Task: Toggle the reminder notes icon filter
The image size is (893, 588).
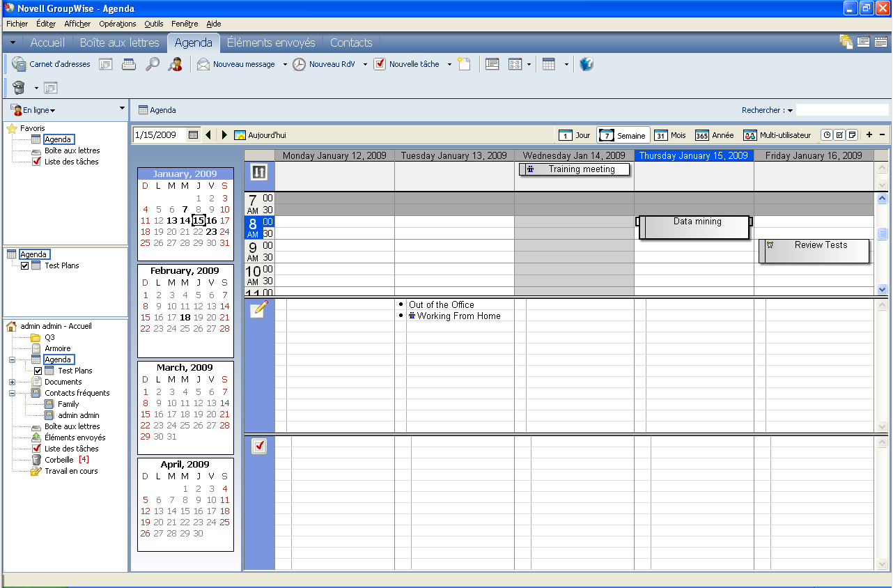Action: tap(852, 135)
